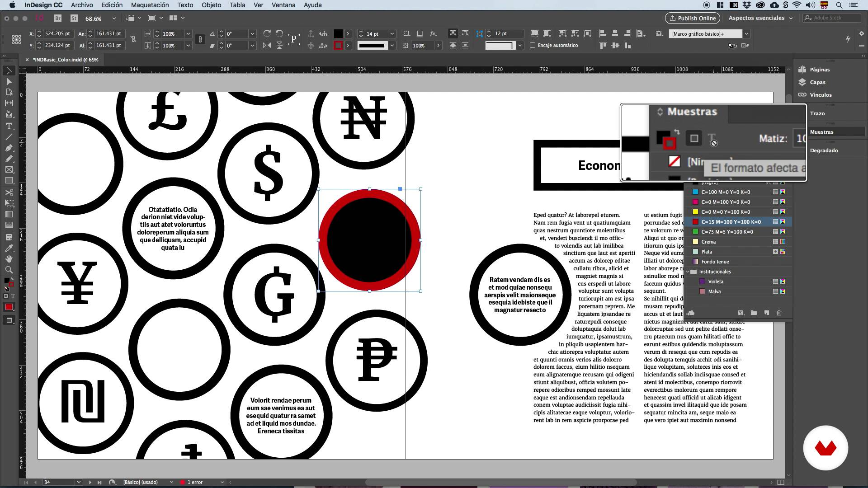Select the C=100 M=0 Y=0 K=0 cyan swatch
The width and height of the screenshot is (868, 488).
click(738, 192)
